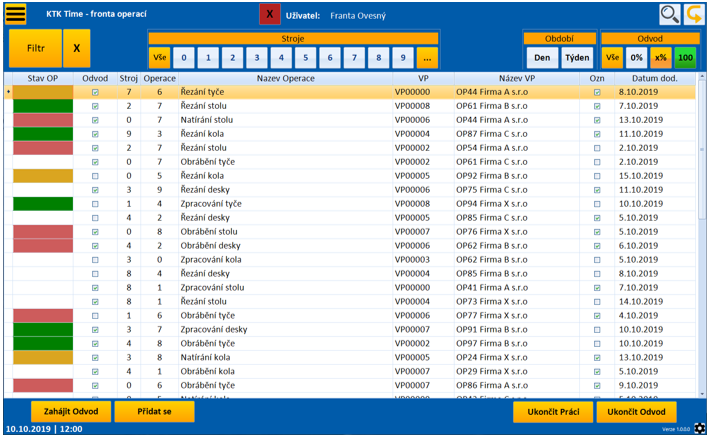This screenshot has width=711, height=439.
Task: Toggle Odvod checkbox in Natírání stolu row
Action: click(x=95, y=120)
